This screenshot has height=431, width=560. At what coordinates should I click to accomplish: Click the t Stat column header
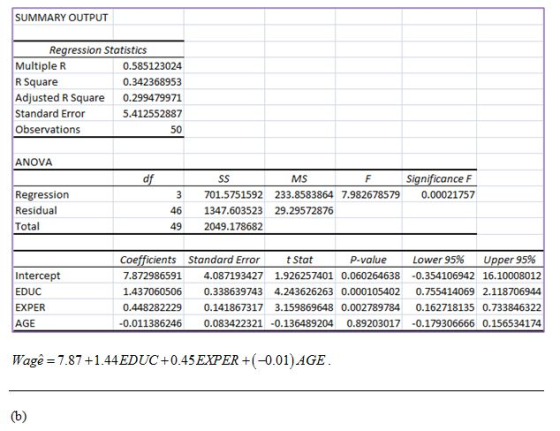pyautogui.click(x=299, y=260)
